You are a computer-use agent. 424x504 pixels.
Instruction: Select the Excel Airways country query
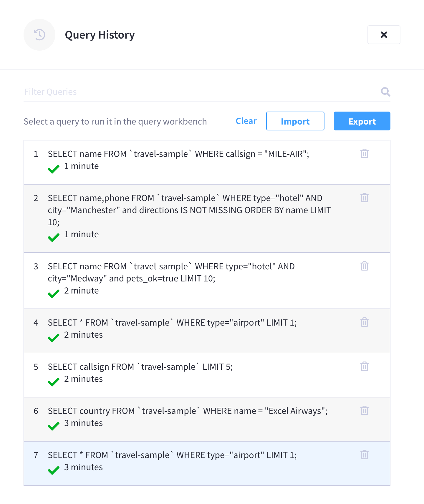[x=188, y=411]
